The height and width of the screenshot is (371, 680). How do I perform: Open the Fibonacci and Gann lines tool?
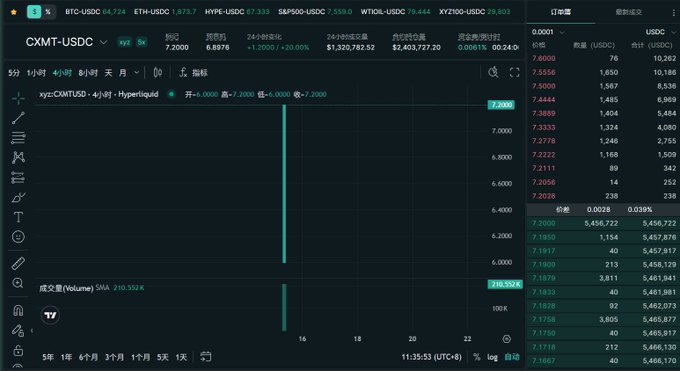click(x=18, y=138)
